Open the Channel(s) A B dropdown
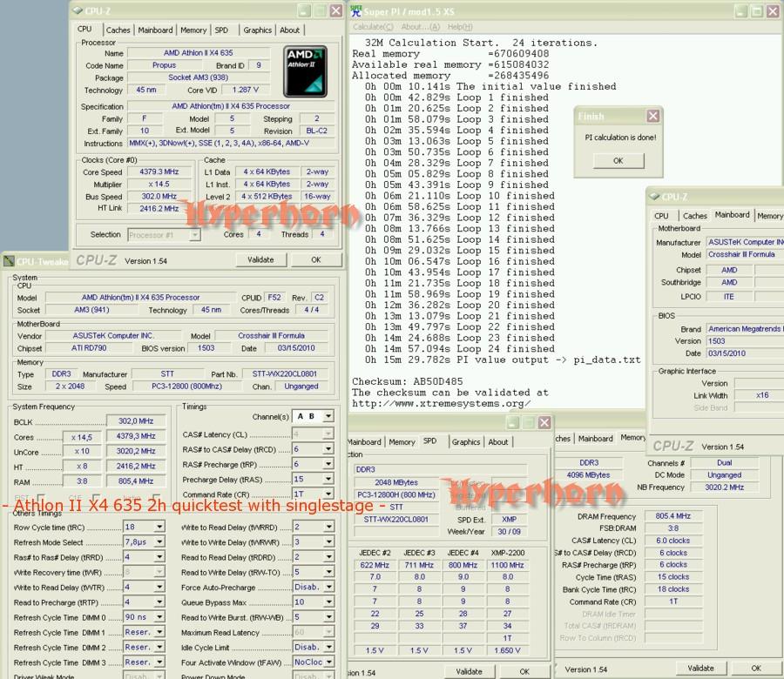 [x=328, y=416]
